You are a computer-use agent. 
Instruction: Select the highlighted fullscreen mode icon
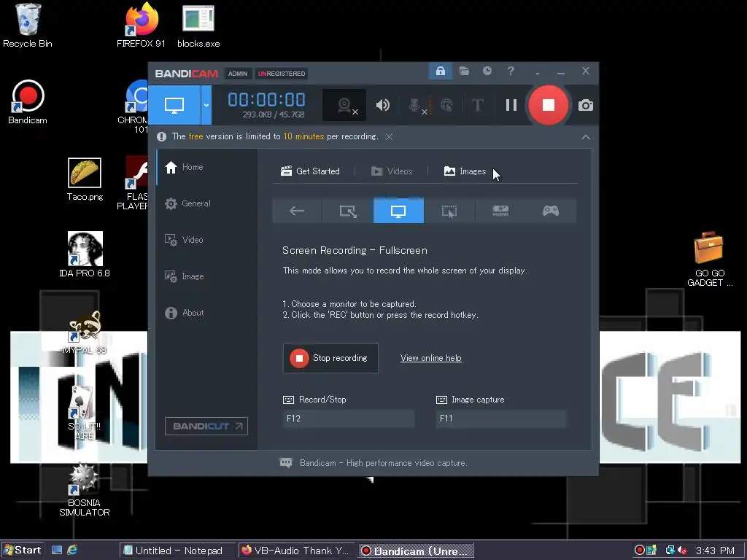point(398,211)
